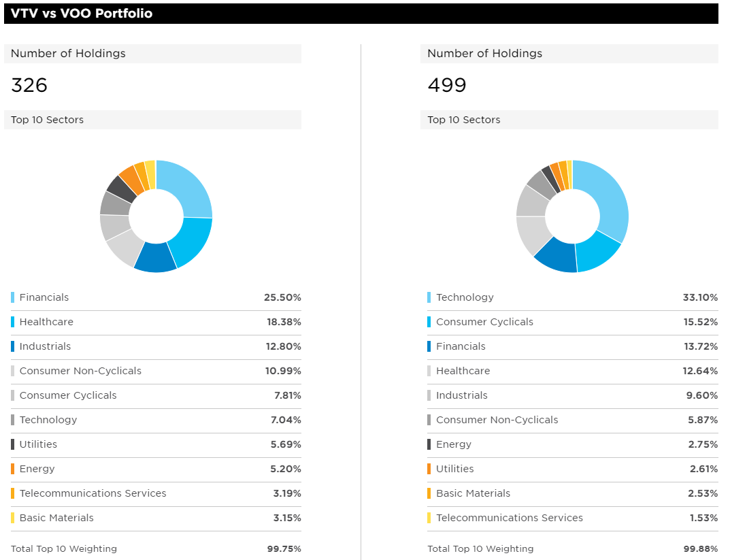Click the 5.69% Utilities value
This screenshot has height=560, width=730.
[x=286, y=444]
